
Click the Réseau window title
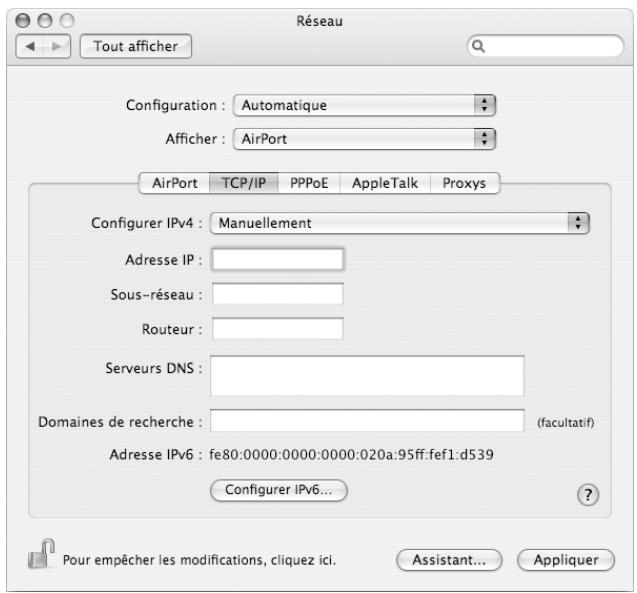coord(319,21)
